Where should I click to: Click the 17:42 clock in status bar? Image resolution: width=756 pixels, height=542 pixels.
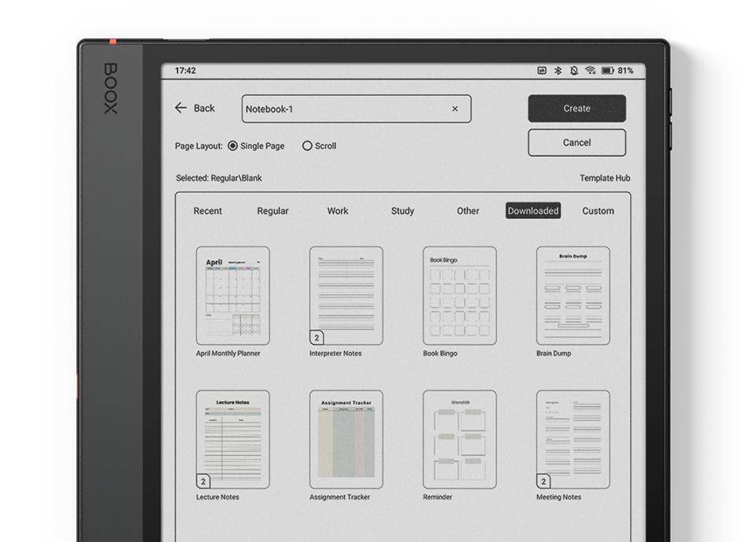pos(185,70)
